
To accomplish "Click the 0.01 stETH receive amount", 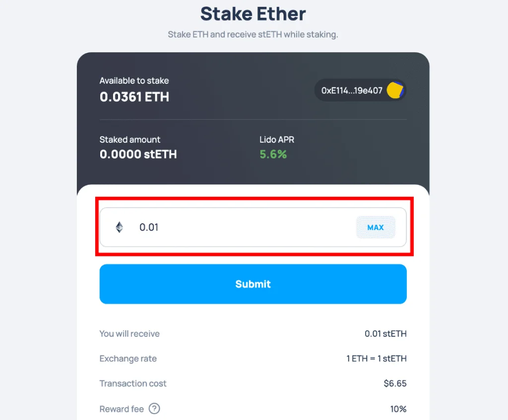I will click(385, 334).
